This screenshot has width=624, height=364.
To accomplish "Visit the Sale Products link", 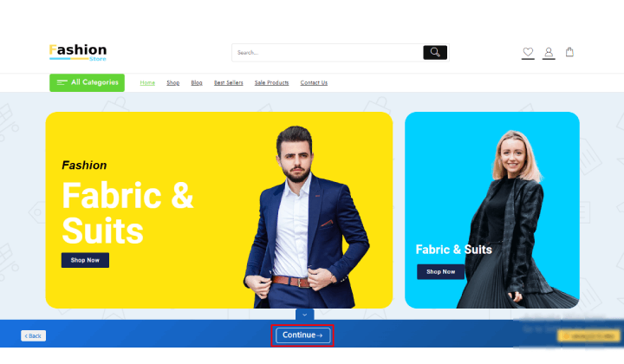I will point(271,82).
